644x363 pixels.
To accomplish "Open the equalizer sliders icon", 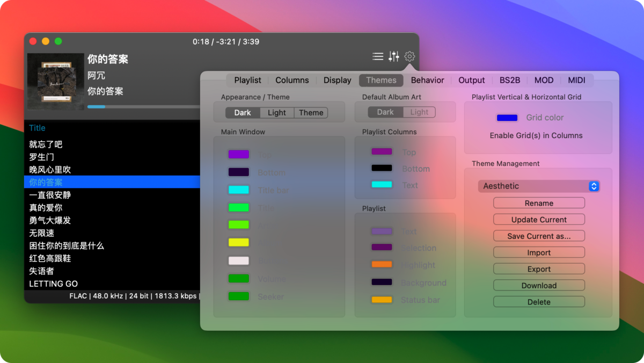I will click(x=394, y=56).
